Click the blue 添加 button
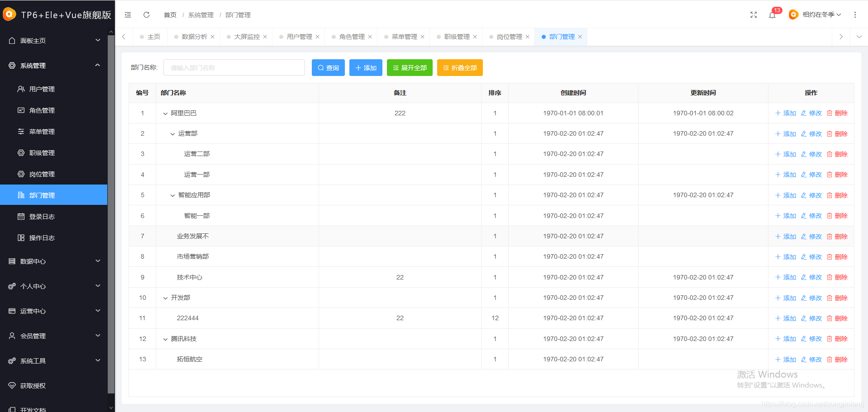This screenshot has height=412, width=868. (x=366, y=68)
